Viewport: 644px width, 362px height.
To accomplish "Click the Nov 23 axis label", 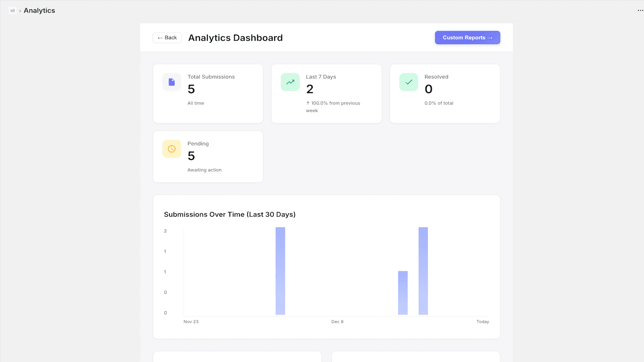I will 191,321.
